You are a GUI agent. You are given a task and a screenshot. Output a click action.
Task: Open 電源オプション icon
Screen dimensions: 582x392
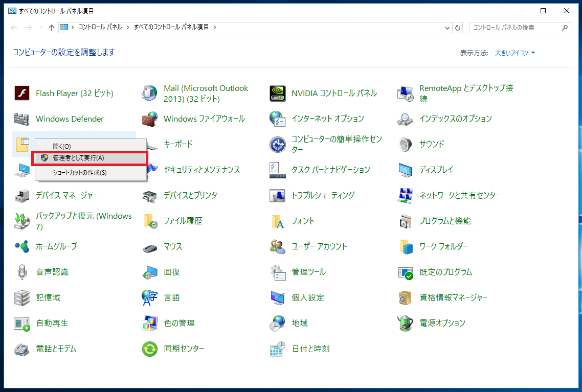click(x=406, y=323)
